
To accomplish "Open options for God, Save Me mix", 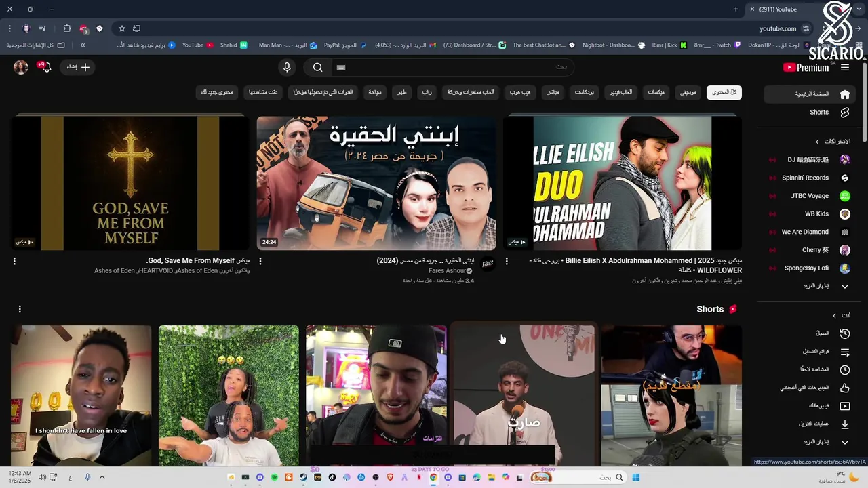I will (x=14, y=261).
